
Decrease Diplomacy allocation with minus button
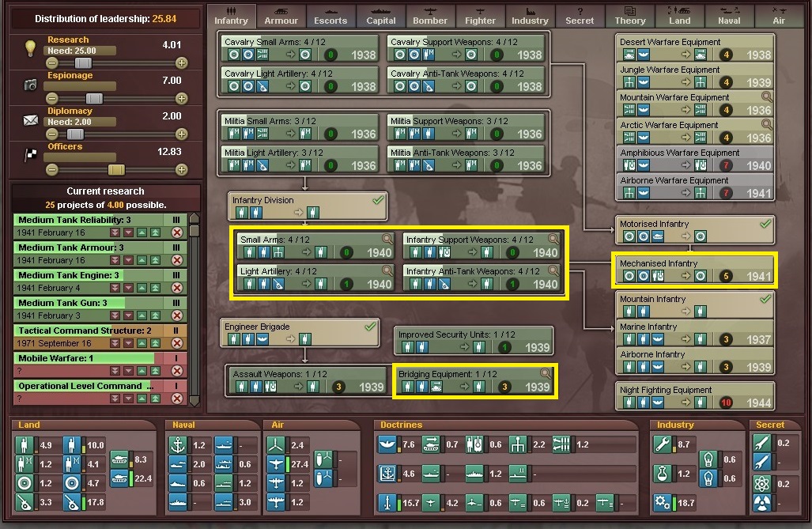(51, 134)
